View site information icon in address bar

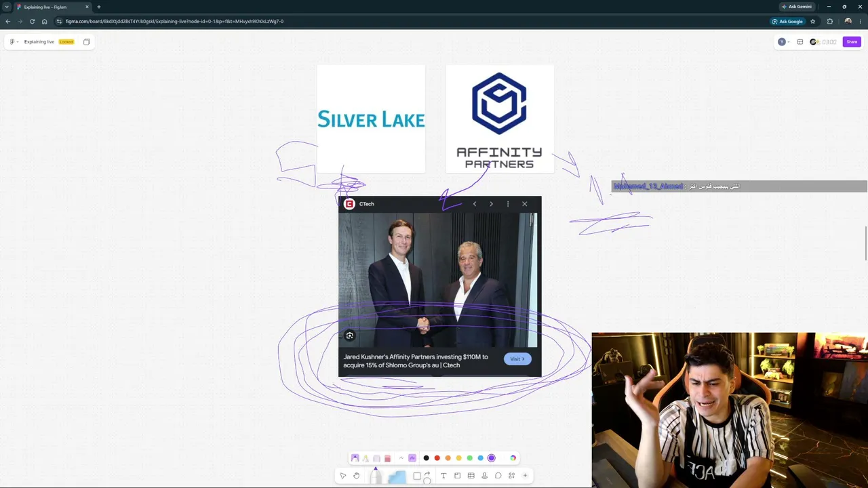[60, 22]
